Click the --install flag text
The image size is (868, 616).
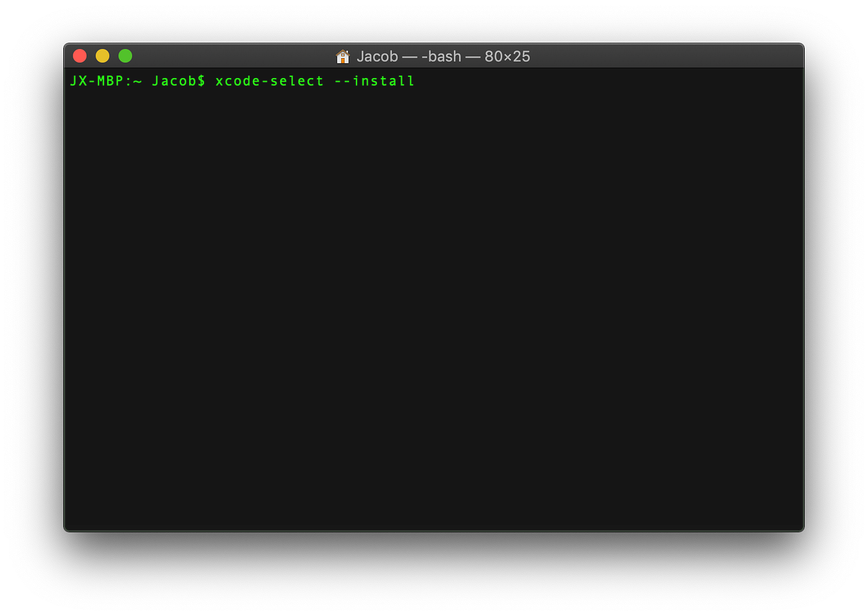click(x=373, y=81)
